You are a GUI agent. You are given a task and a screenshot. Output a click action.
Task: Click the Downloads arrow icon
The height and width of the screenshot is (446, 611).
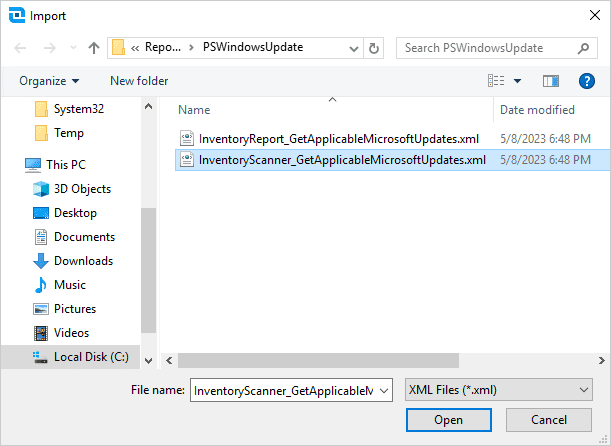[x=41, y=261]
